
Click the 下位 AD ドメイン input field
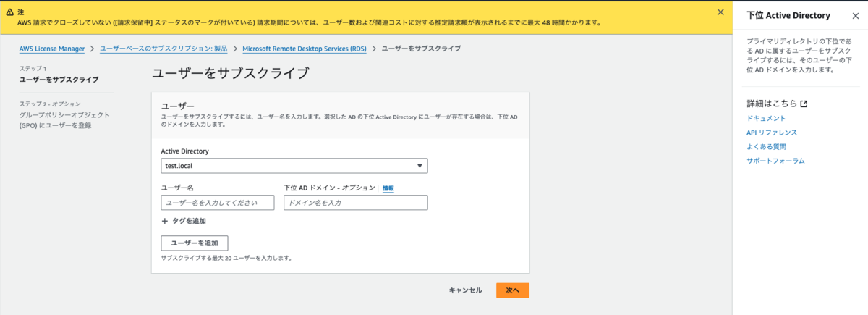click(x=356, y=203)
